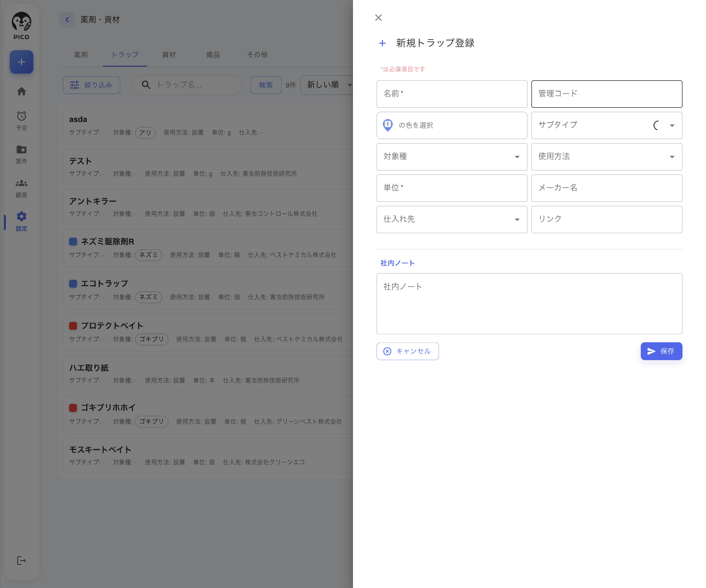Image resolution: width=706 pixels, height=588 pixels.
Task: Open the 対象種 dropdown
Action: tap(452, 157)
